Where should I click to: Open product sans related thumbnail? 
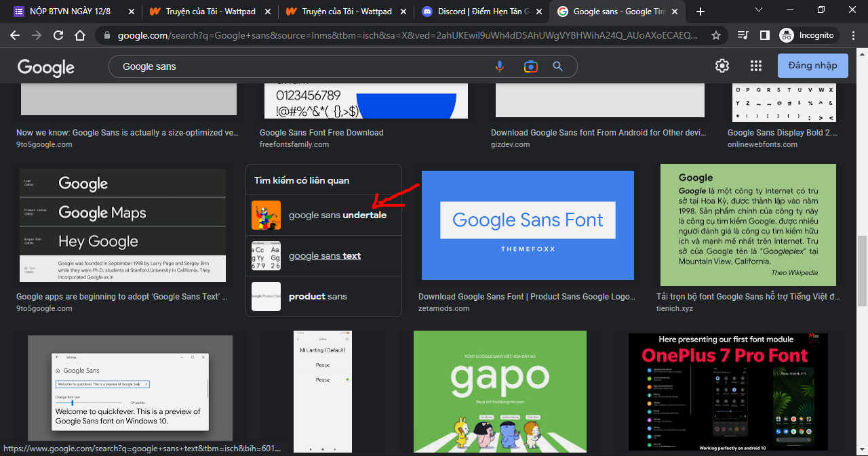click(266, 296)
